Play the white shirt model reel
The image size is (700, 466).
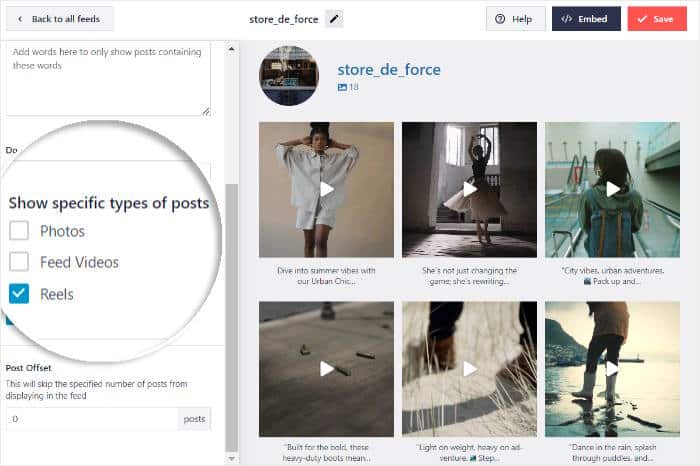(x=326, y=189)
